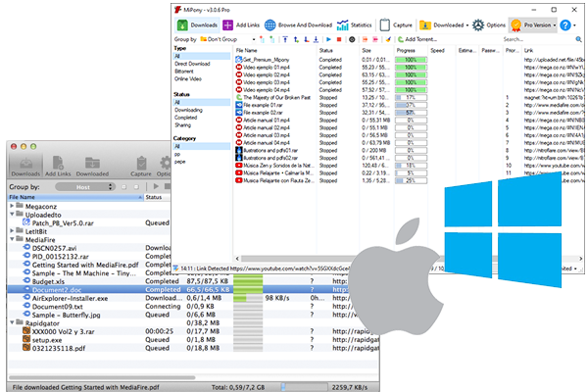This screenshot has width=588, height=392.
Task: Move selected download to top of queue
Action: point(285,39)
